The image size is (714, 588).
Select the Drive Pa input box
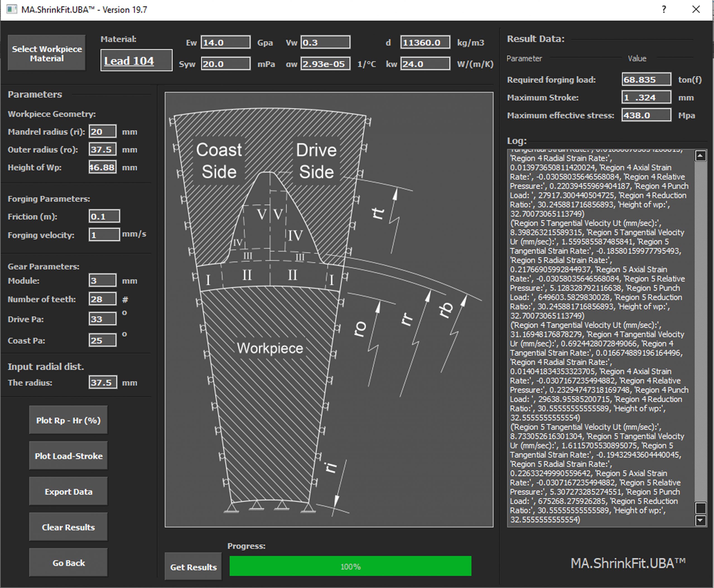pyautogui.click(x=103, y=319)
